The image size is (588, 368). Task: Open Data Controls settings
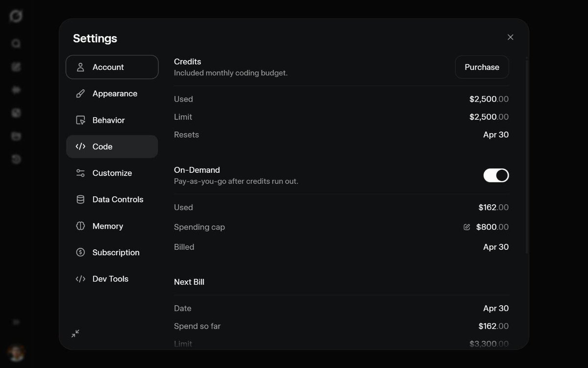click(112, 200)
